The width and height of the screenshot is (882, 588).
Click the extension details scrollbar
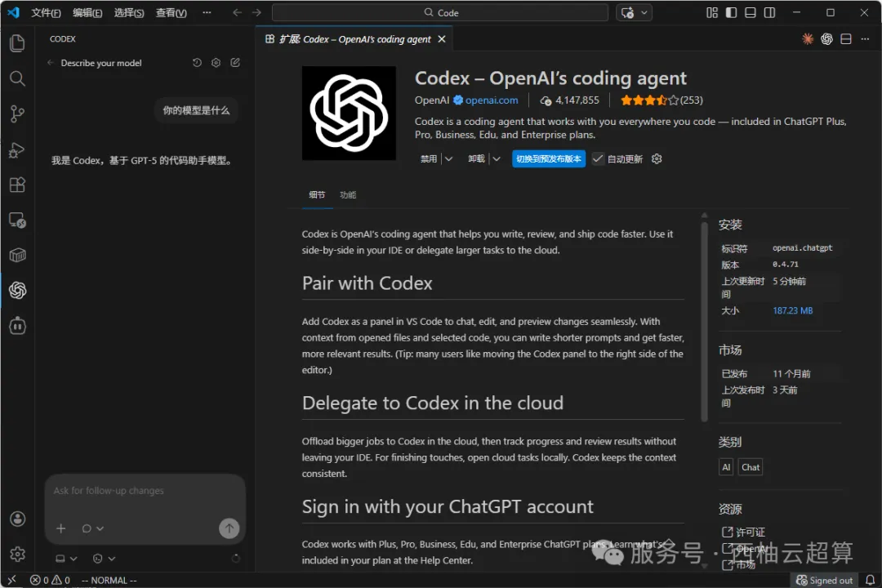pyautogui.click(x=704, y=321)
